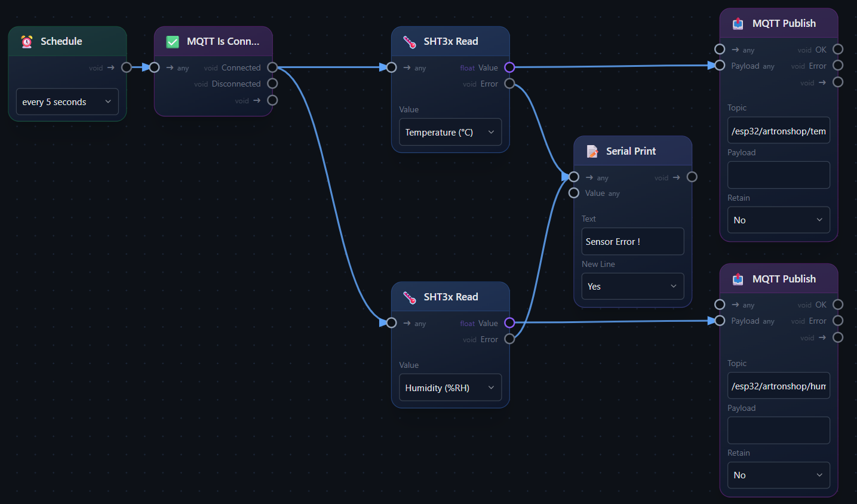Click empty Payload field on humidity MQTT Publish node
The width and height of the screenshot is (857, 504).
(x=779, y=430)
